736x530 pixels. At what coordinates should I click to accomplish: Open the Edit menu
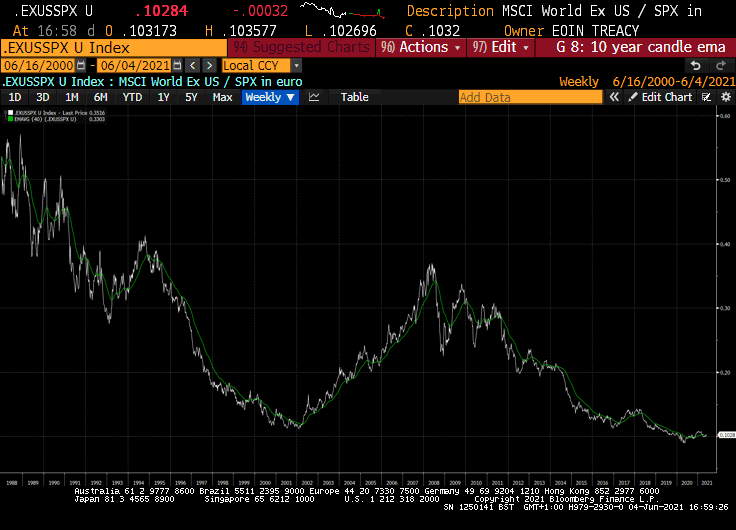pos(500,47)
